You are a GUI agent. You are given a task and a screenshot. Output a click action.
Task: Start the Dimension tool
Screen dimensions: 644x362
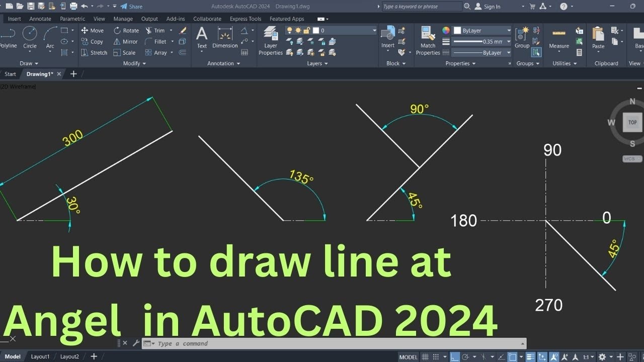click(225, 38)
